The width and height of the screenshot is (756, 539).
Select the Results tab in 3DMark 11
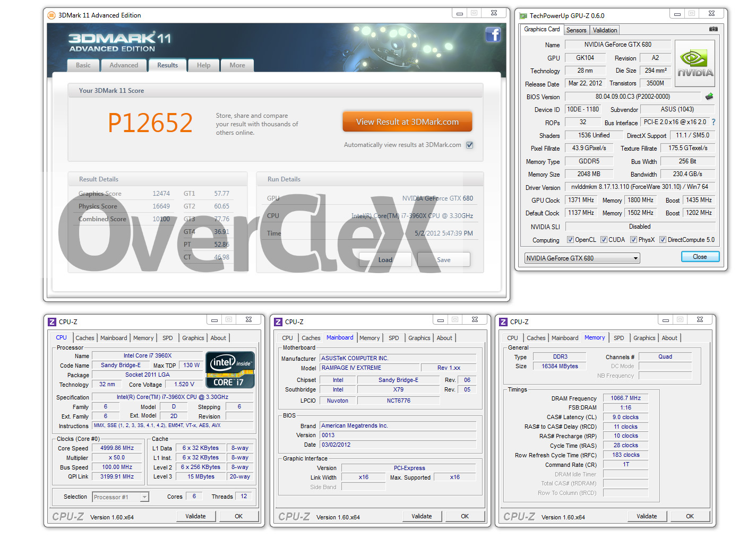167,65
